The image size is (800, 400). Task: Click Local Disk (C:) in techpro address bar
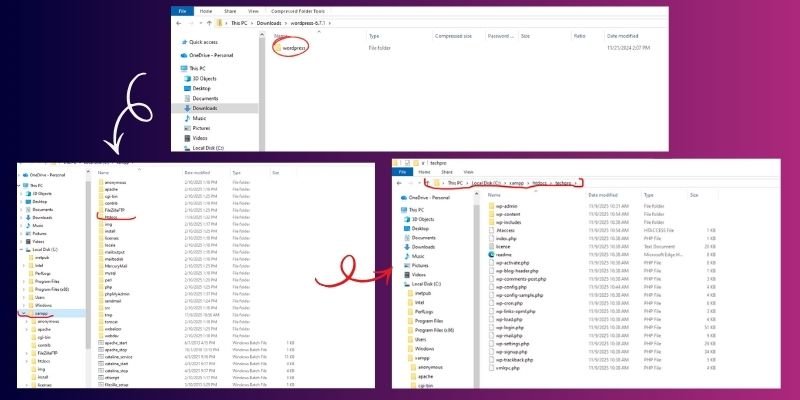coord(486,183)
